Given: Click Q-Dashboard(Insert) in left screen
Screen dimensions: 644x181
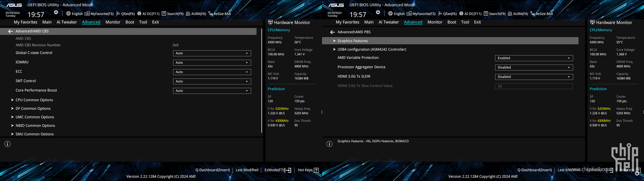Looking at the screenshot, I should pos(213,170).
